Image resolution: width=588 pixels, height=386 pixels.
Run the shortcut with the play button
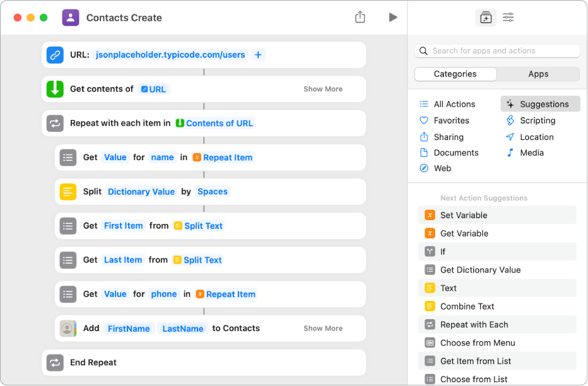(x=393, y=17)
